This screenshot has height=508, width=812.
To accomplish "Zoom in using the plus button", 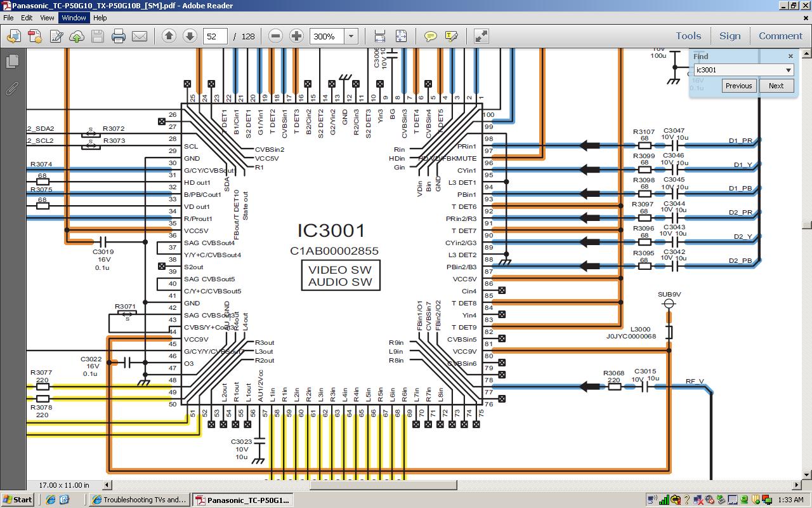I will point(296,36).
